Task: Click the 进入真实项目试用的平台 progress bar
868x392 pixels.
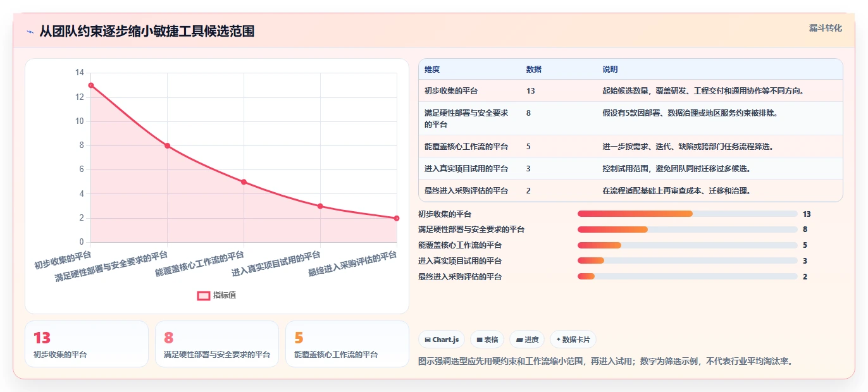Action: pos(688,260)
